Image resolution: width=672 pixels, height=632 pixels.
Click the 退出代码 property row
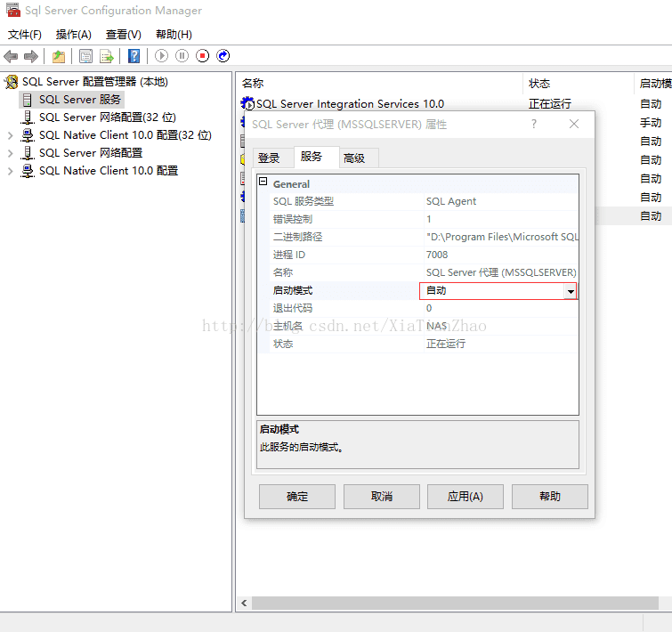click(x=417, y=308)
